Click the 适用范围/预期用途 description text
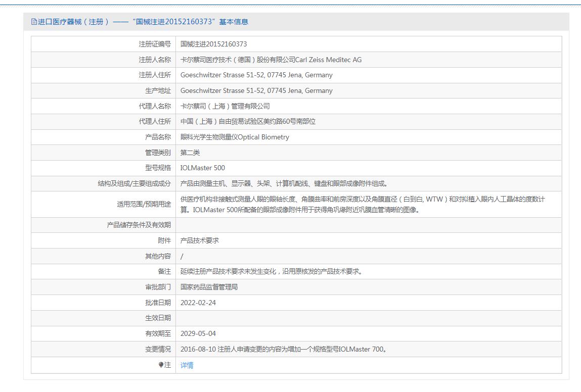 (x=362, y=204)
